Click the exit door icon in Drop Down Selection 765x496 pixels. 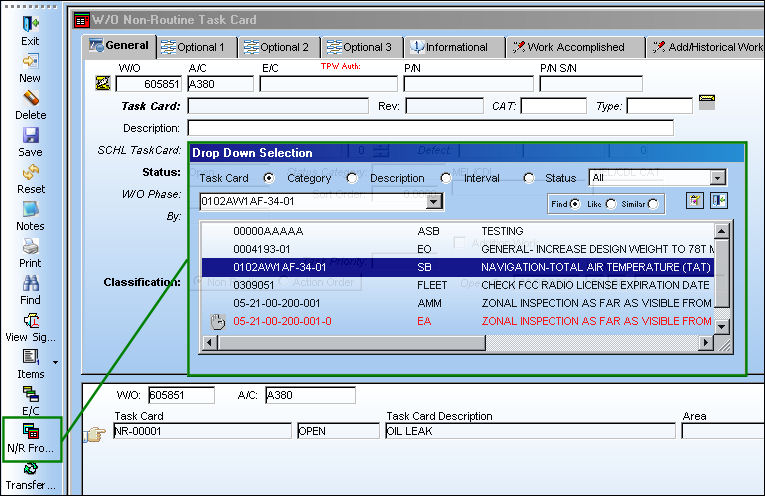coord(719,200)
